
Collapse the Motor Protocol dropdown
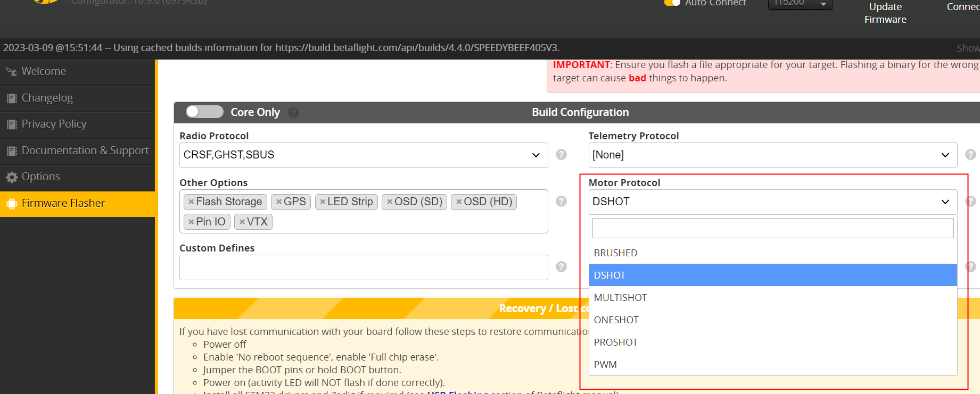(x=773, y=202)
